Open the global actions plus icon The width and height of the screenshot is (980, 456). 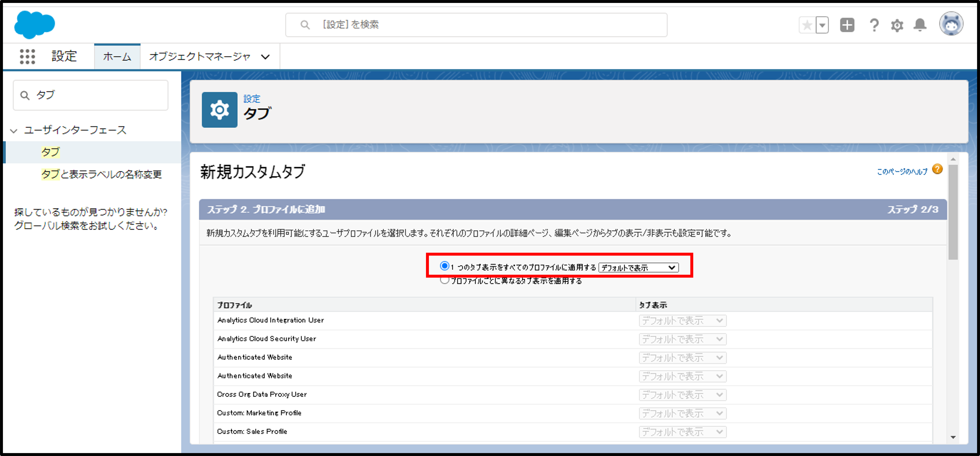(x=847, y=25)
